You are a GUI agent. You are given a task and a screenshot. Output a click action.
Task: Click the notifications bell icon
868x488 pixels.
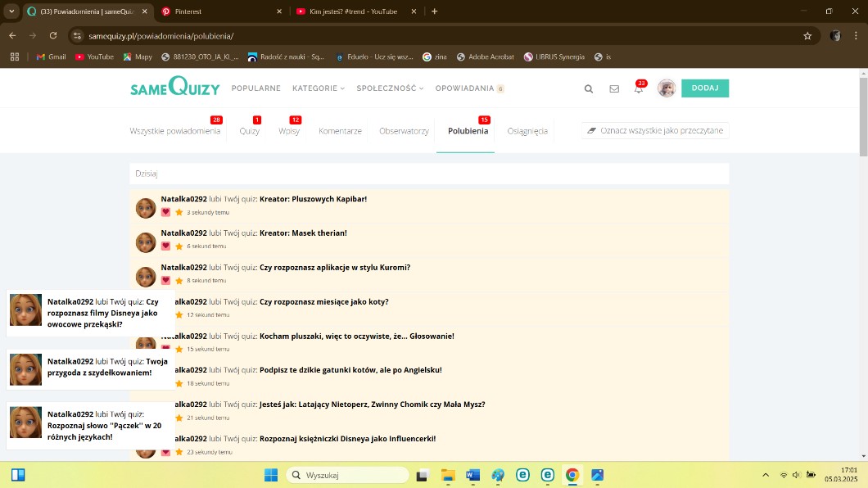coord(639,89)
